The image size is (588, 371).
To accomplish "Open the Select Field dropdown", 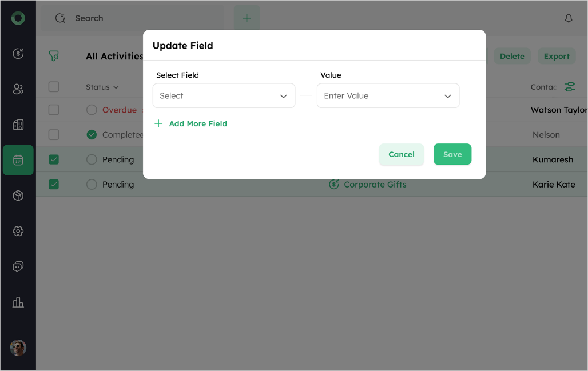I will pos(224,96).
